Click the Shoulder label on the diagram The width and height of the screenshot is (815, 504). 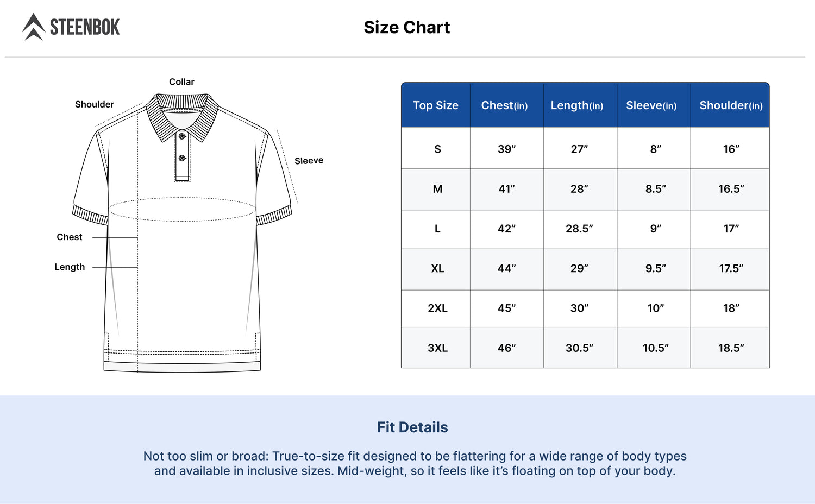95,104
